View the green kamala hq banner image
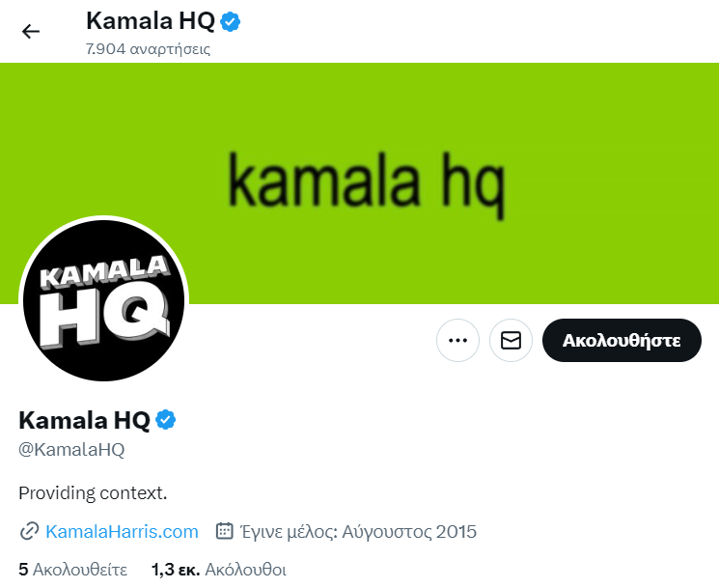This screenshot has height=588, width=719. [359, 183]
